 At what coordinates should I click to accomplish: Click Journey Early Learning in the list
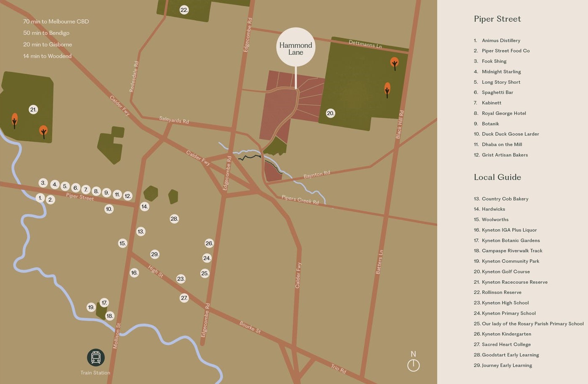pos(506,365)
